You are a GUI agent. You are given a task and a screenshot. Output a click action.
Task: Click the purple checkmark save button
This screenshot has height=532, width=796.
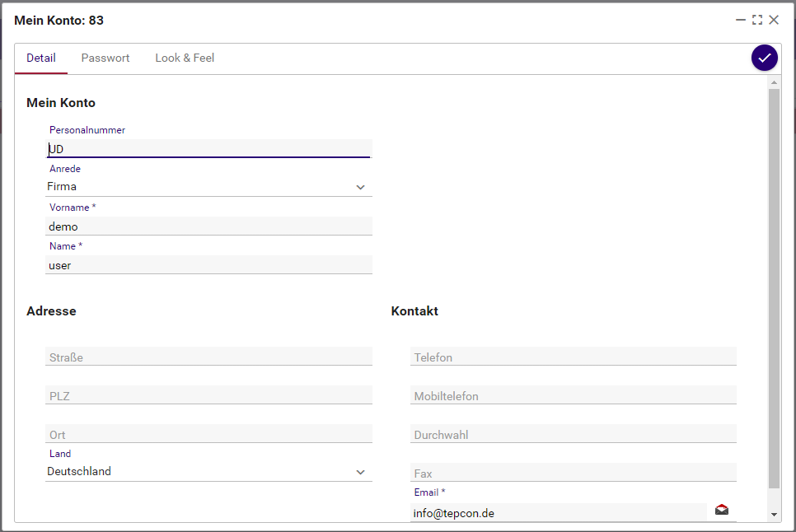coord(764,58)
